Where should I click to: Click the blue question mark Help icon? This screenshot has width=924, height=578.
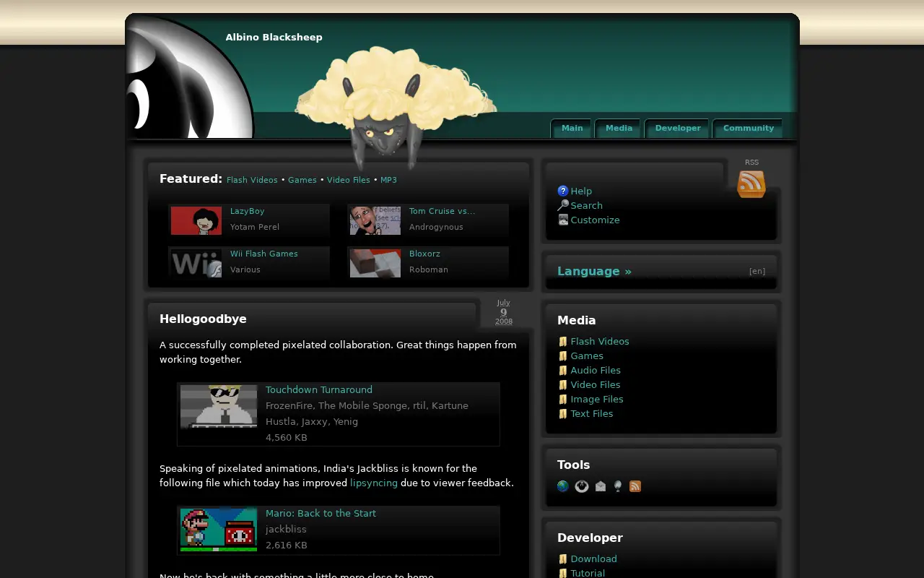click(563, 191)
